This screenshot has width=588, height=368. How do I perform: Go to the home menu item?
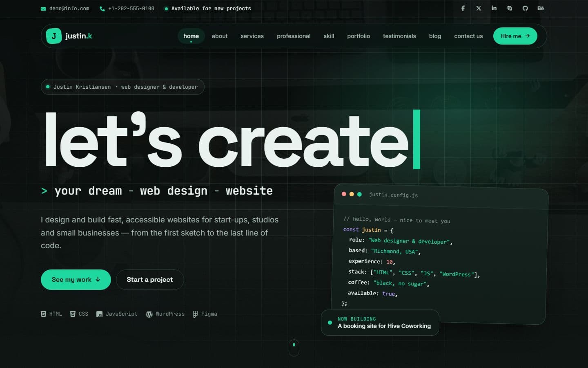pyautogui.click(x=191, y=36)
